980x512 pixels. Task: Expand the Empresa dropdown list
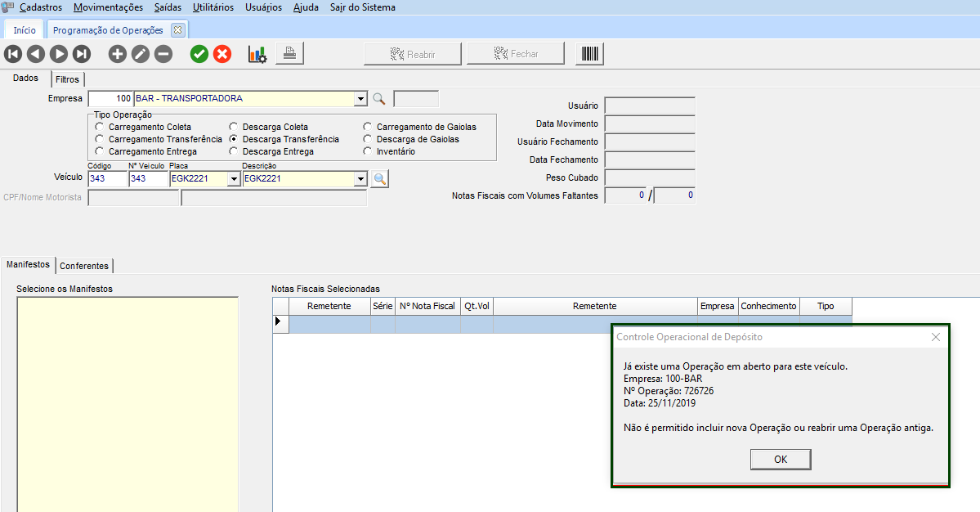360,99
